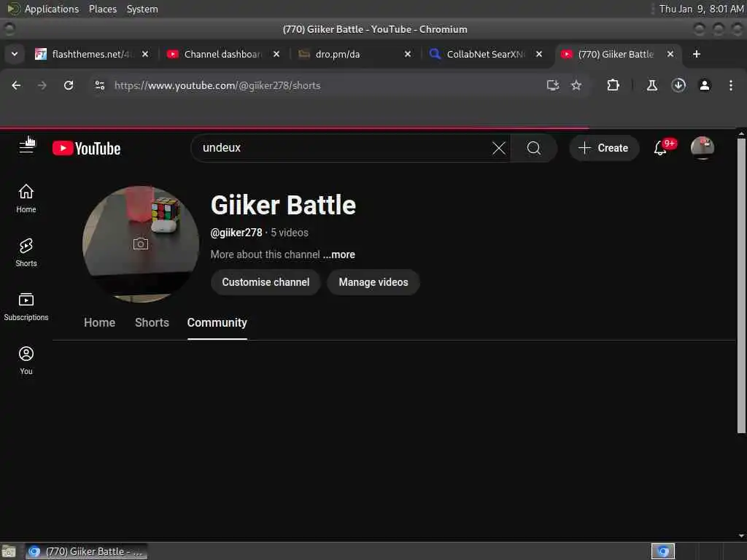This screenshot has width=747, height=560.
Task: Select the channel Shorts tab
Action: (152, 323)
